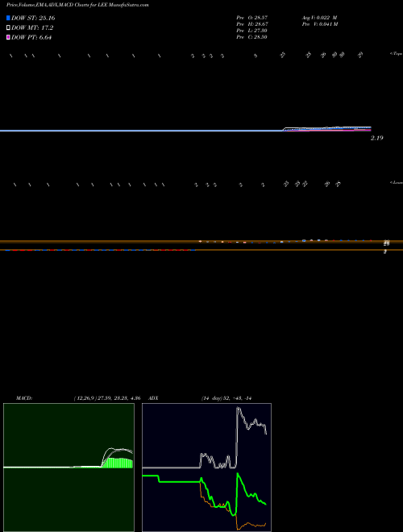Click the 'Pre C: 28.30' close value
Screen dimensions: 403x532
[252, 37]
